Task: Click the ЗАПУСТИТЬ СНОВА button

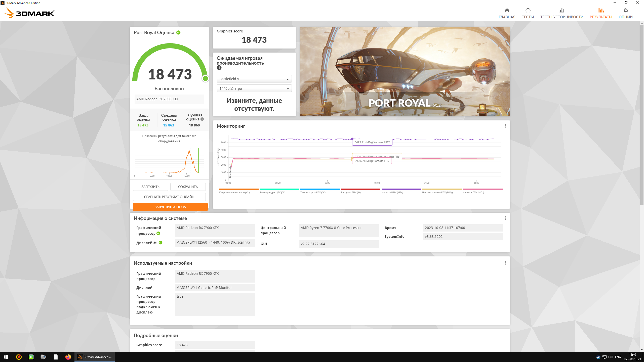Action: coord(170,207)
